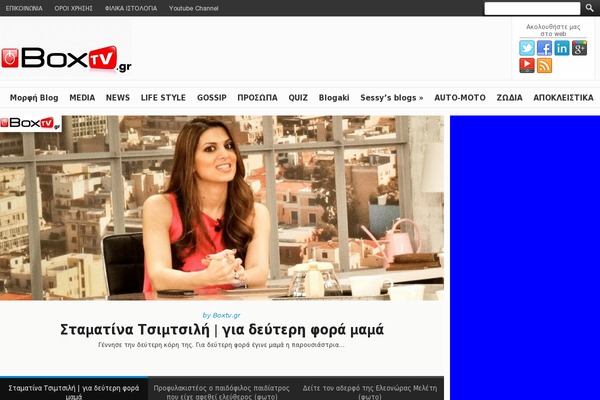Open ΕΠΙΚΟΙΝΩΝΙΑ top link
Viewport: 600px width, 400px height.
[x=24, y=8]
